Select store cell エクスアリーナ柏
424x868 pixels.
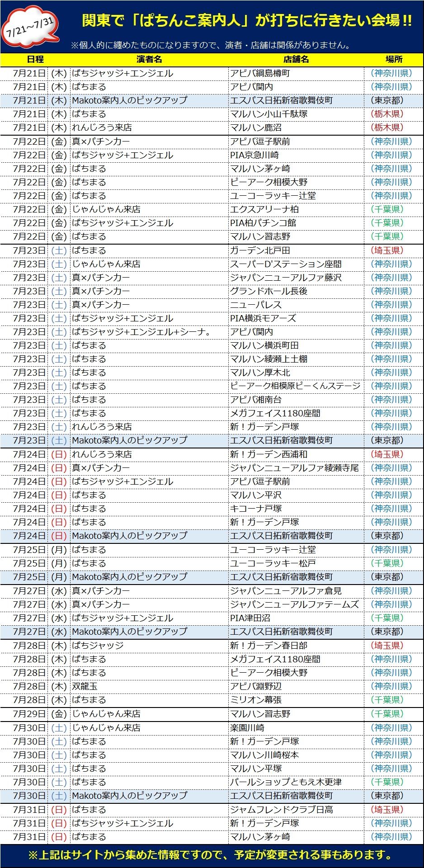point(296,209)
